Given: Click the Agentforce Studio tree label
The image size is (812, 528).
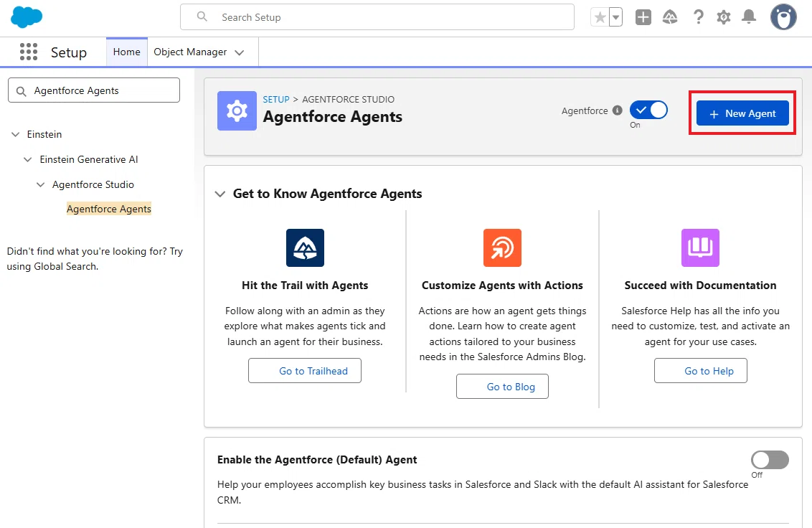Looking at the screenshot, I should click(93, 184).
